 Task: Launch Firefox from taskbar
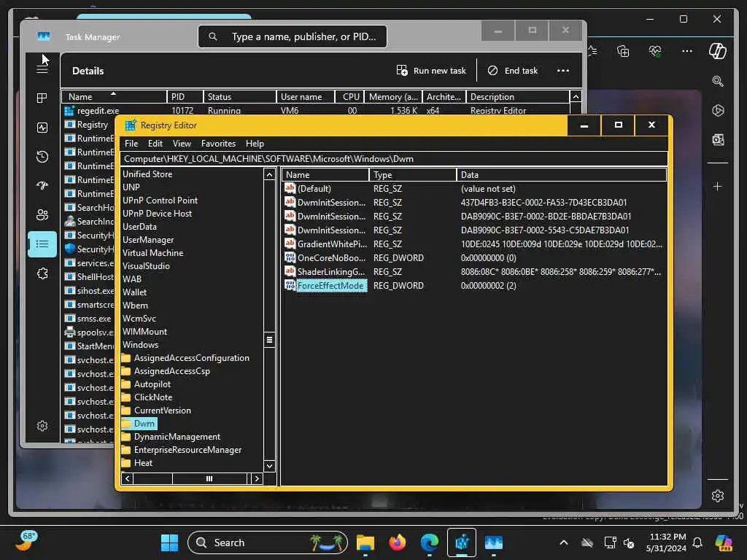(398, 542)
